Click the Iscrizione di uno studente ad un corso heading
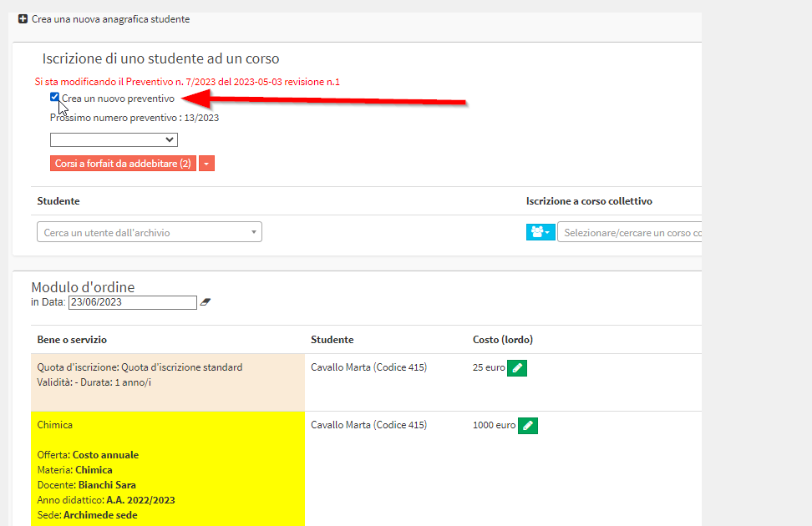Screen dimensions: 812x526 [160, 58]
